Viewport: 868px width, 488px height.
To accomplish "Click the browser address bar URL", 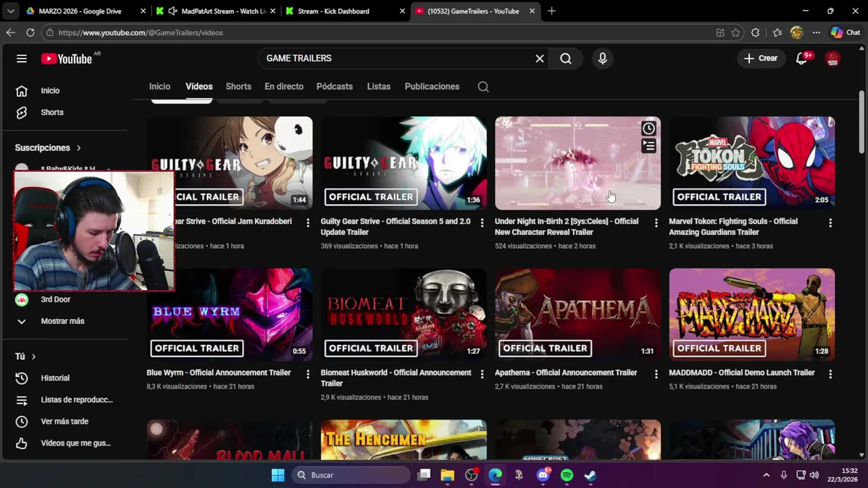I will tap(140, 33).
